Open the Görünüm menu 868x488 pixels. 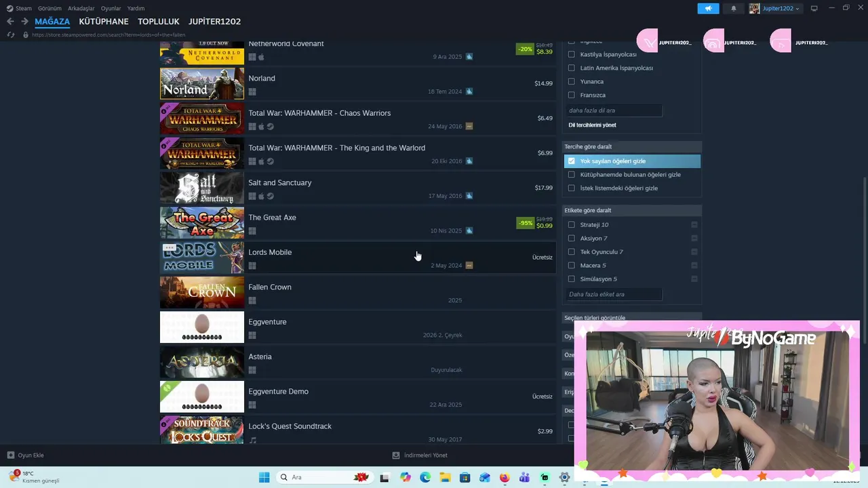click(50, 8)
